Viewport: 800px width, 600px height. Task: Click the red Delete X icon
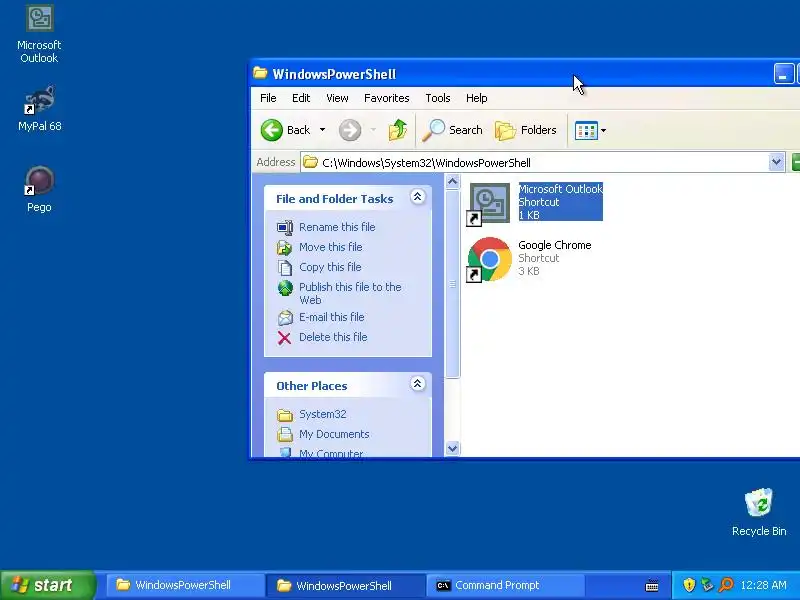click(285, 338)
